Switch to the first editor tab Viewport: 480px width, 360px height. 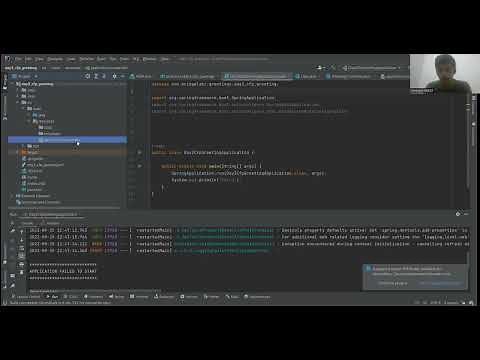pos(141,76)
